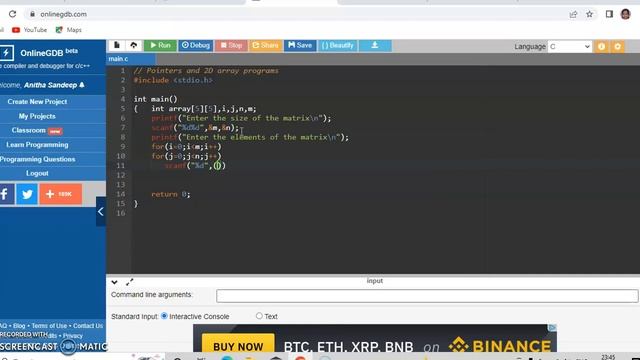Click the download code icon
640x360 pixels.
coord(375,45)
